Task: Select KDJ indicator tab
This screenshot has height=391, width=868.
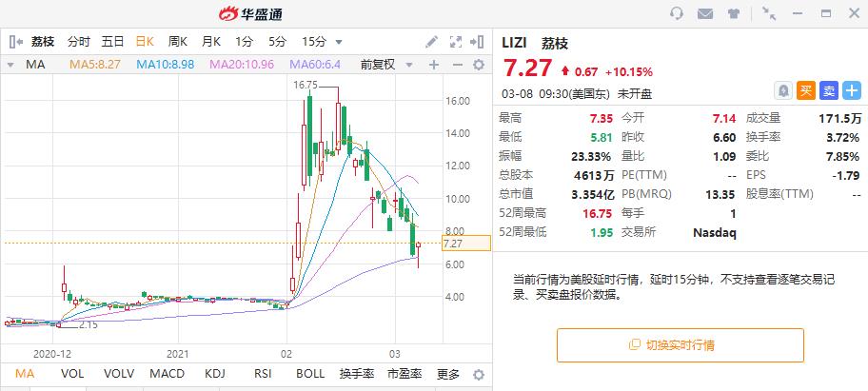Action: [215, 374]
